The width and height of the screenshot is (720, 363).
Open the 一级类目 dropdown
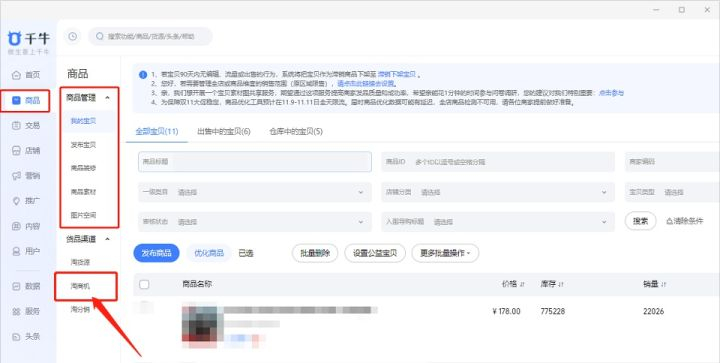255,192
